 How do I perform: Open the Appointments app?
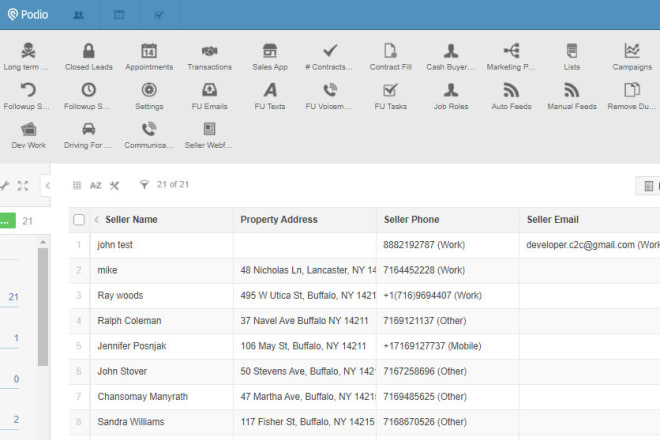(x=149, y=56)
